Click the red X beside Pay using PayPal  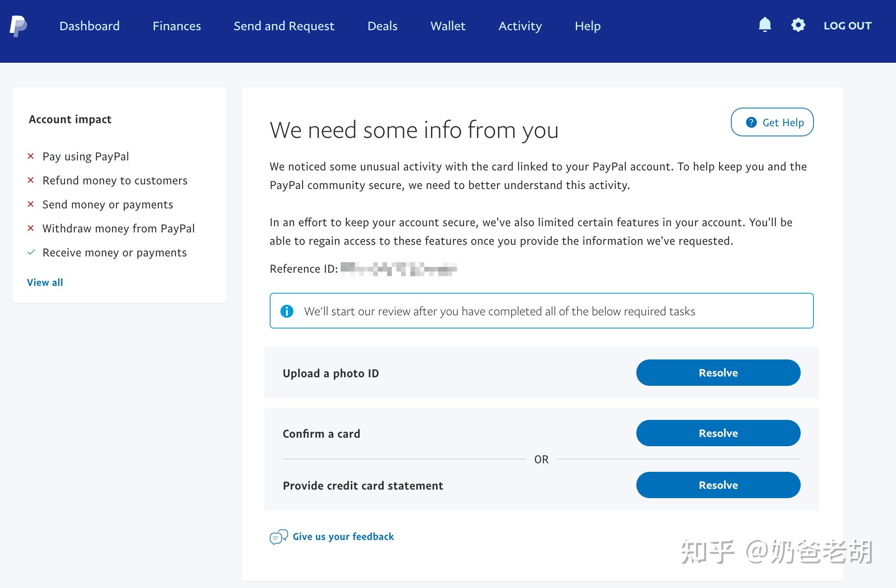click(31, 156)
